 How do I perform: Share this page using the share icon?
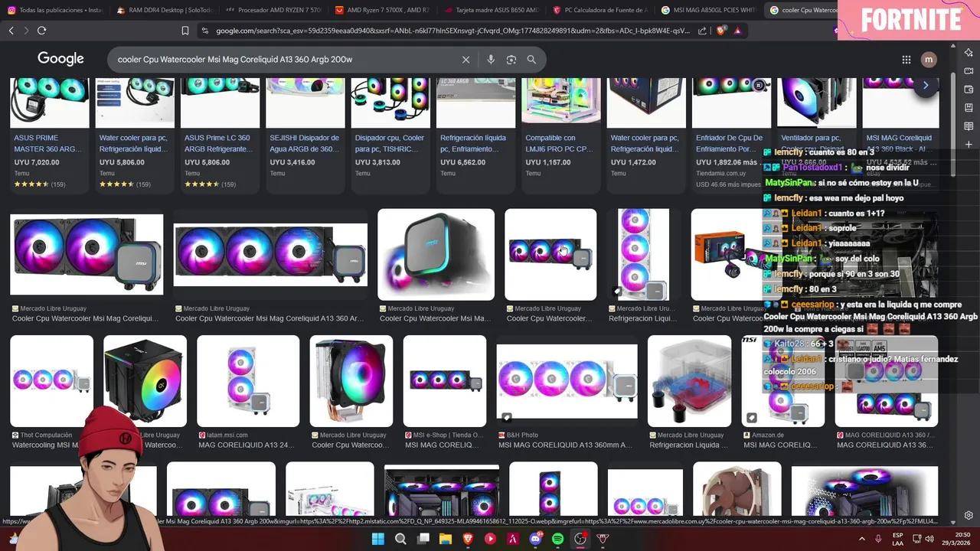703,31
